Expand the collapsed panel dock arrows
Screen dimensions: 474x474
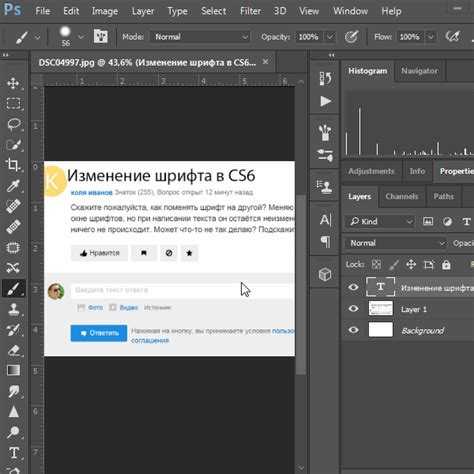pyautogui.click(x=331, y=55)
